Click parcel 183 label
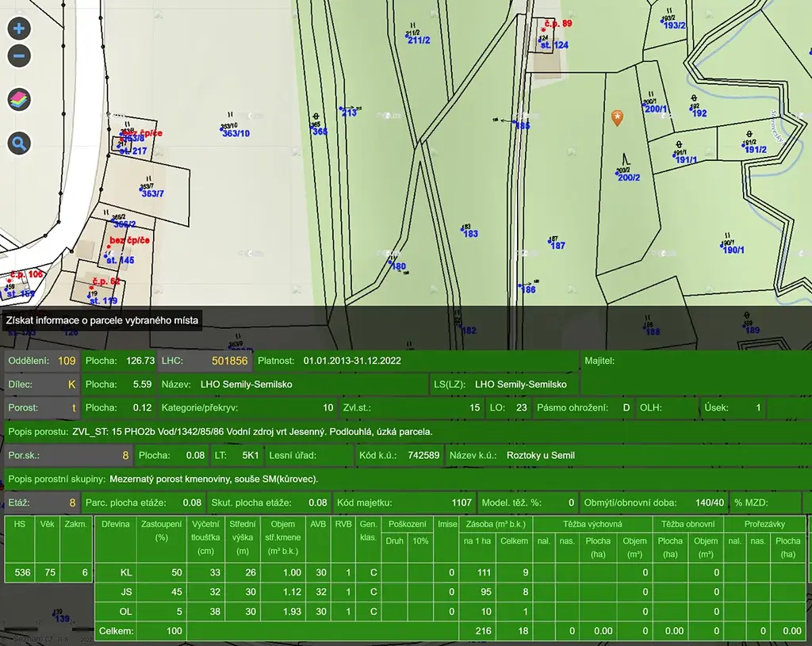This screenshot has height=646, width=812. pos(470,234)
